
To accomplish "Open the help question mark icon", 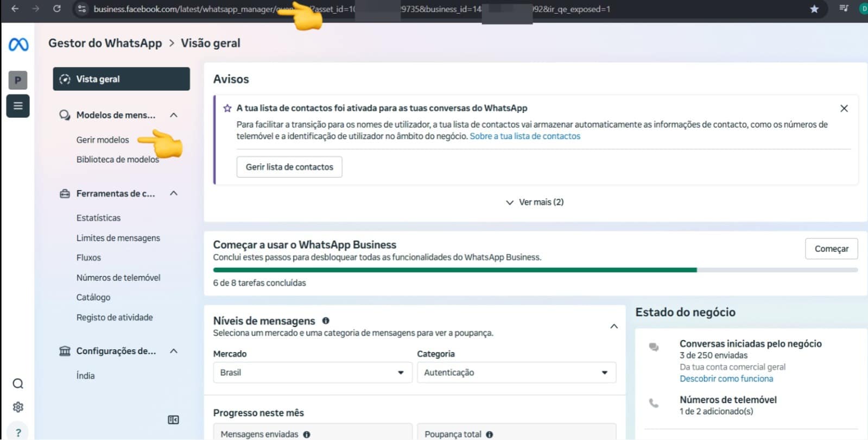I will 18,432.
